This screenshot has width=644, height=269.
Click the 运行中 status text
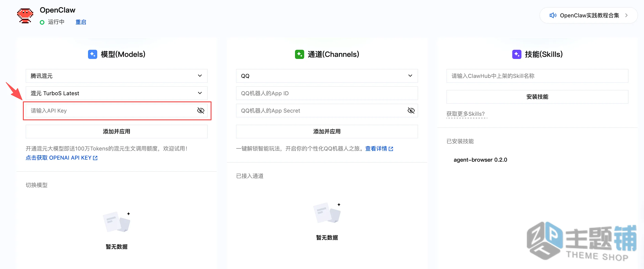coord(56,22)
